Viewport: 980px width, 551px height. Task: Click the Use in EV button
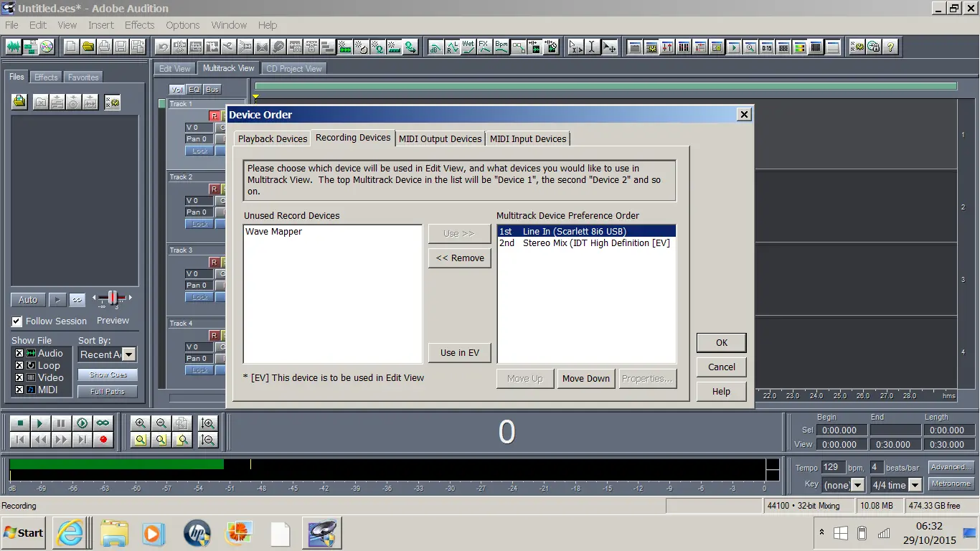(460, 353)
